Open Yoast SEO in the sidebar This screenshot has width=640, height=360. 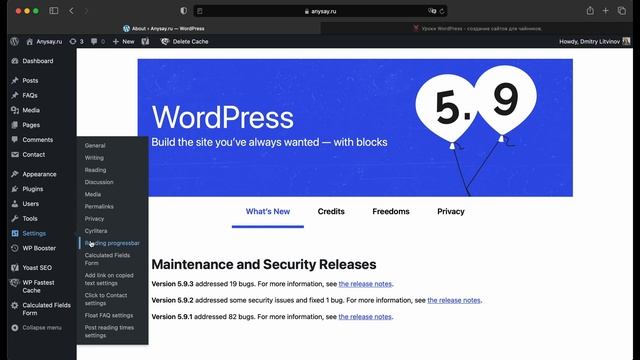(x=37, y=268)
